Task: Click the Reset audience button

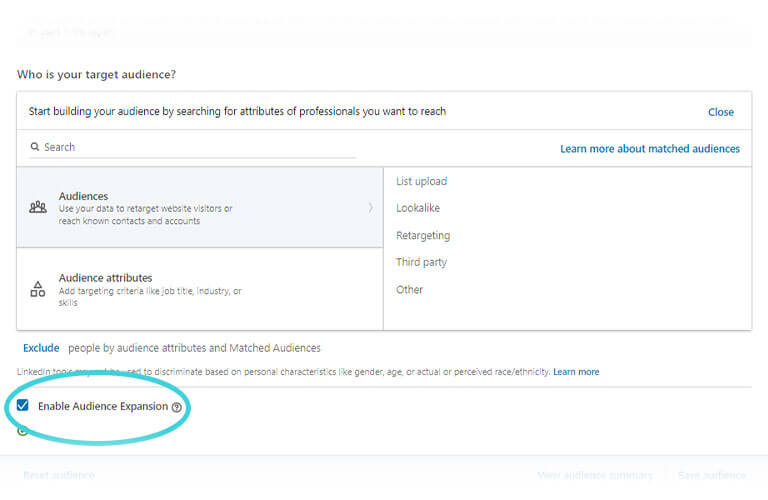Action: (x=59, y=475)
